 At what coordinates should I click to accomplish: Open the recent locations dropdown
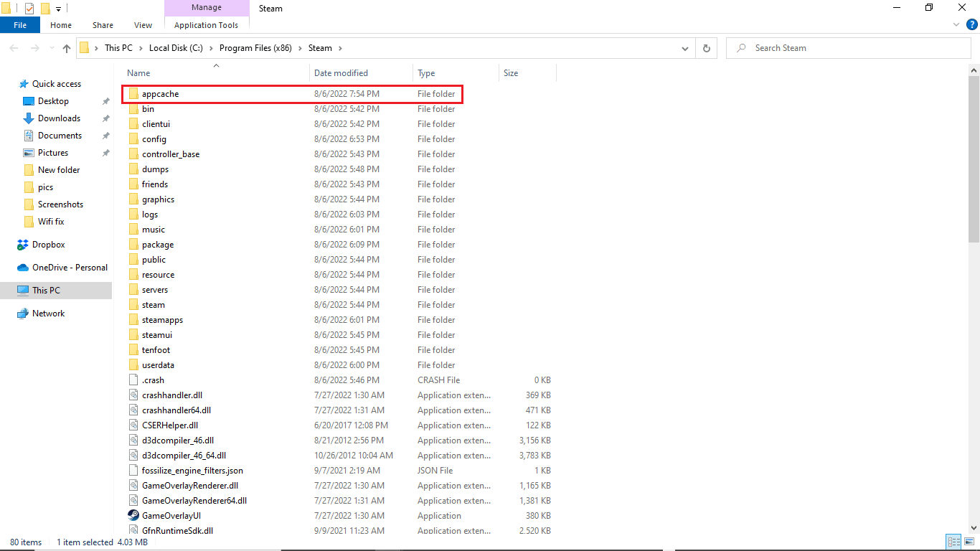[x=51, y=49]
